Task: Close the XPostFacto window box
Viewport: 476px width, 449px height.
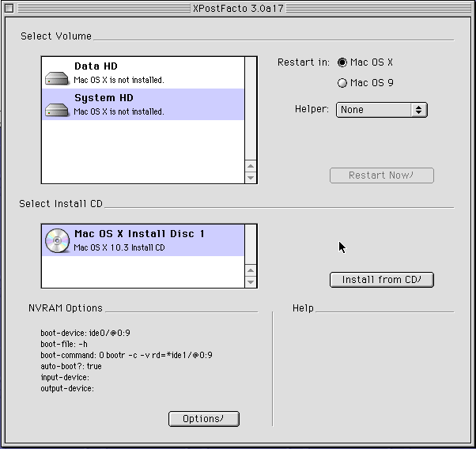Action: (x=9, y=8)
